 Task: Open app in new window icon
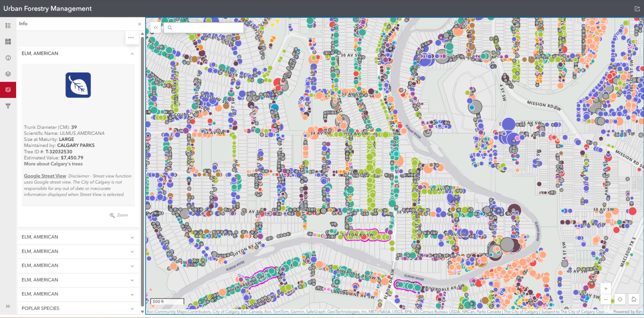point(637,9)
